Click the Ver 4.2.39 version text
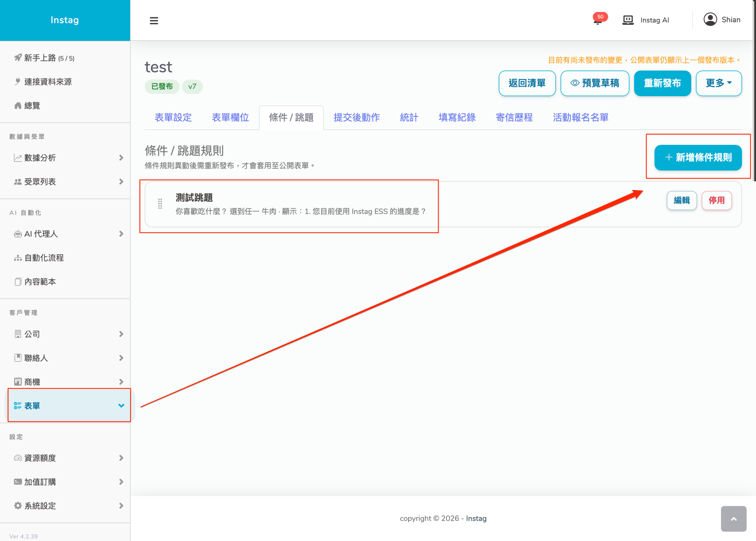The height and width of the screenshot is (541, 756). coord(23,536)
